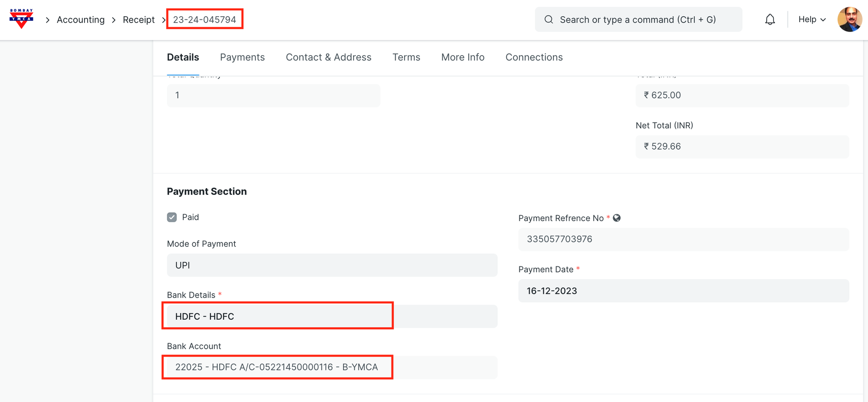Click the Payment Date field
The width and height of the screenshot is (868, 402).
tap(683, 291)
